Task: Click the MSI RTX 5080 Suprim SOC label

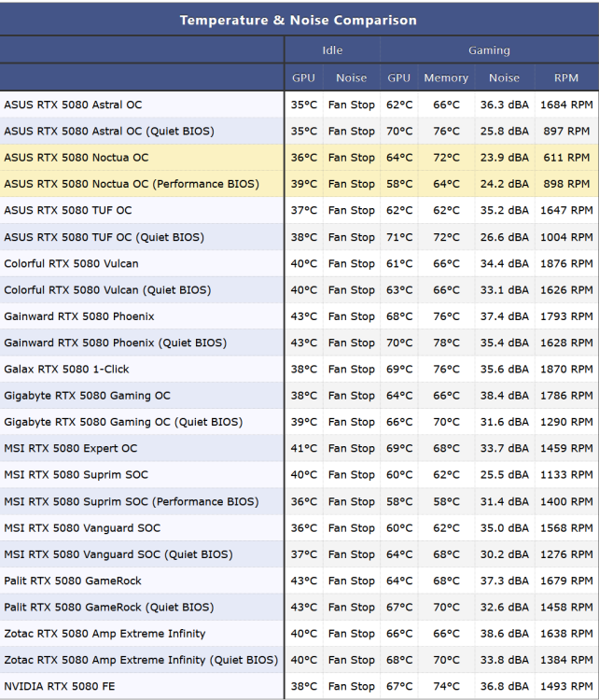Action: [76, 474]
